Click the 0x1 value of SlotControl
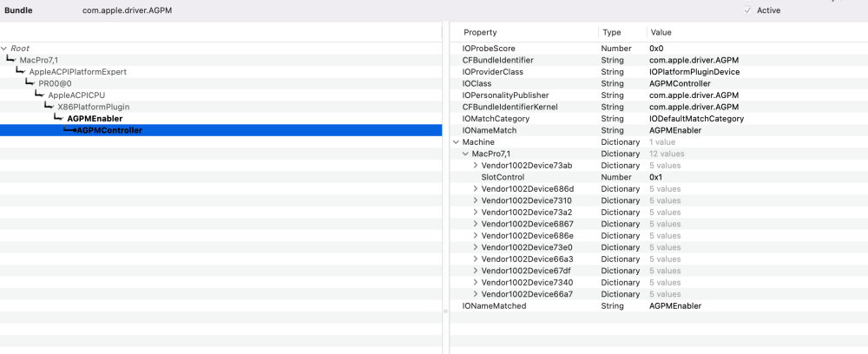The height and width of the screenshot is (354, 868). click(x=656, y=177)
